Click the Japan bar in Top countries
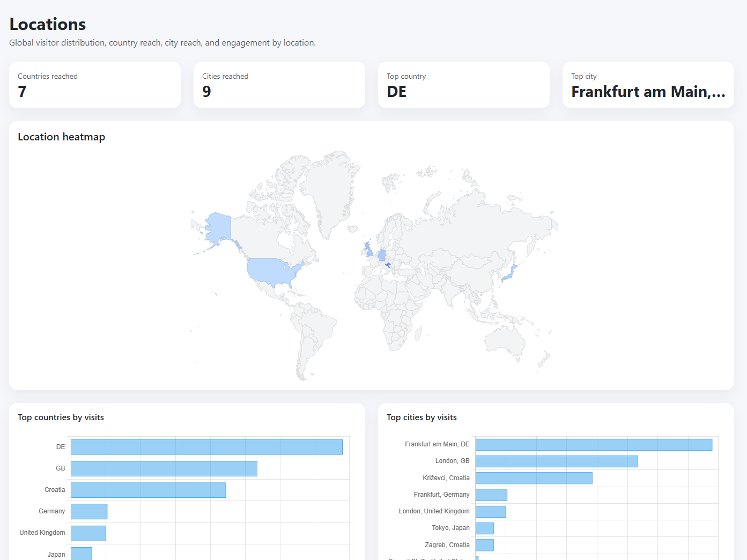Screen dimensions: 747x560 coord(82,554)
